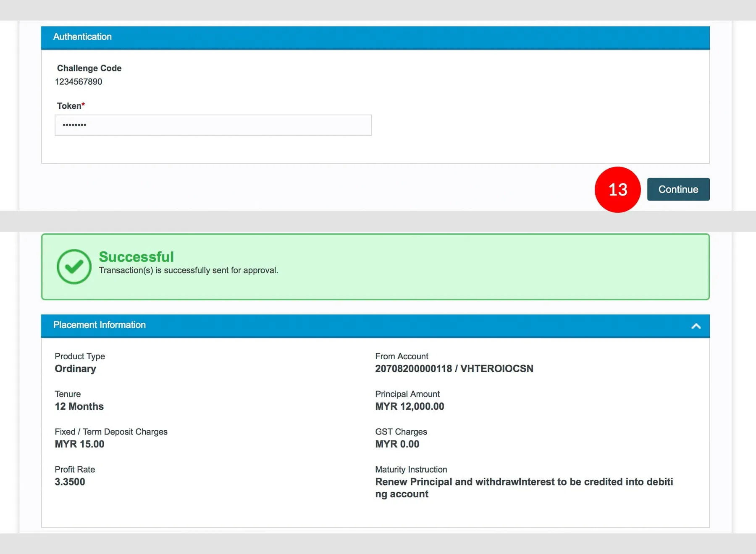Click the Product Type value Ordinary
This screenshot has width=756, height=554.
76,368
